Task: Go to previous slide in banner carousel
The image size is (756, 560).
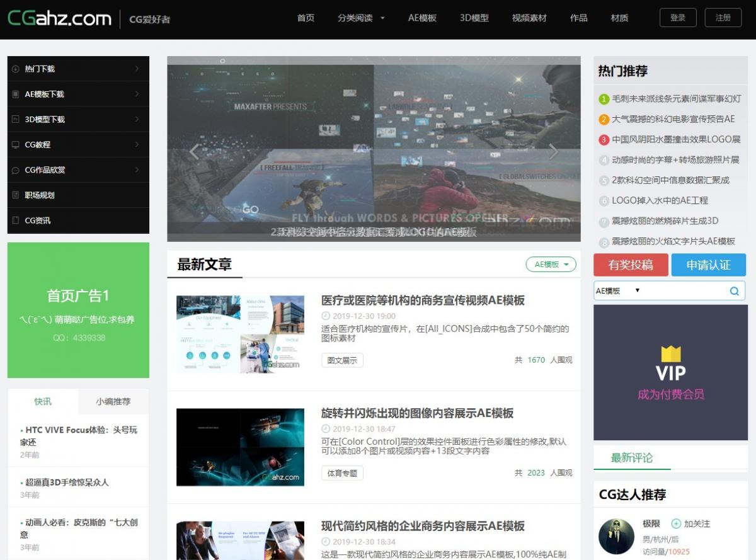Action: pyautogui.click(x=194, y=152)
